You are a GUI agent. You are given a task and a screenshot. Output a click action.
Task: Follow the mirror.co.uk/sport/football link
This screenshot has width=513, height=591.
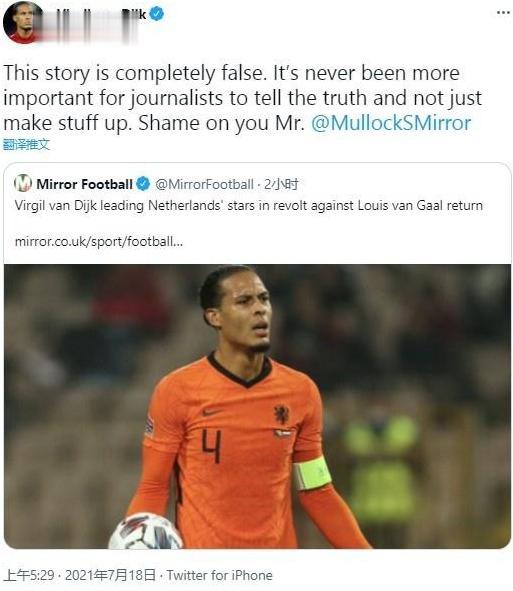[x=99, y=241]
